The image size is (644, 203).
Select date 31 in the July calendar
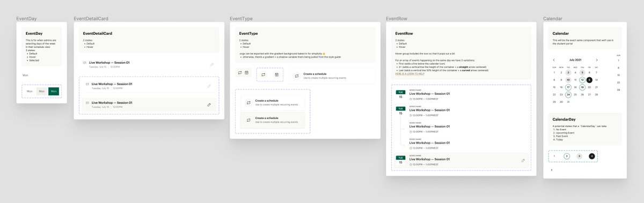pos(568,101)
